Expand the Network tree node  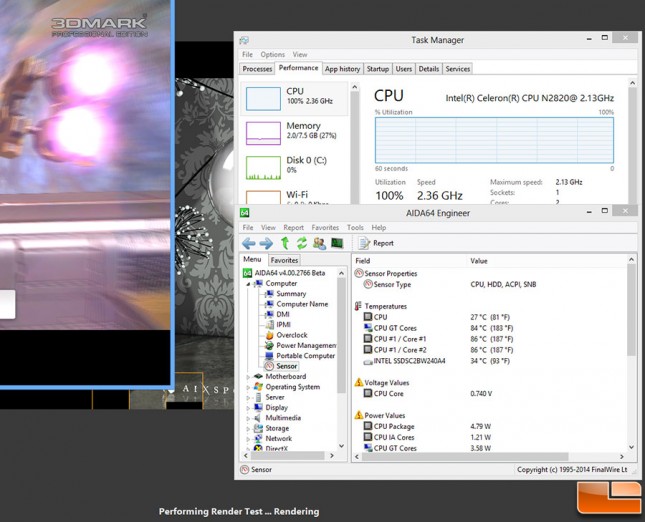248,439
